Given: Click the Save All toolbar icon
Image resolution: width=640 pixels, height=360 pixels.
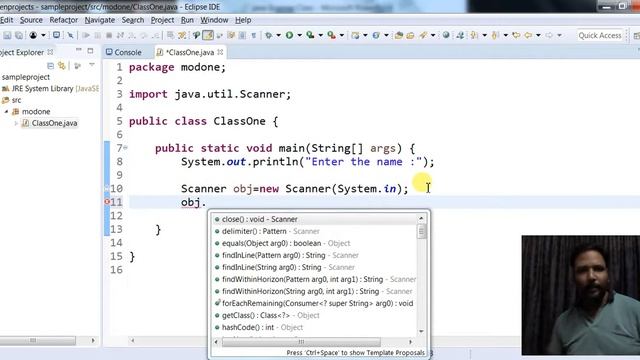Looking at the screenshot, I should click(x=19, y=36).
